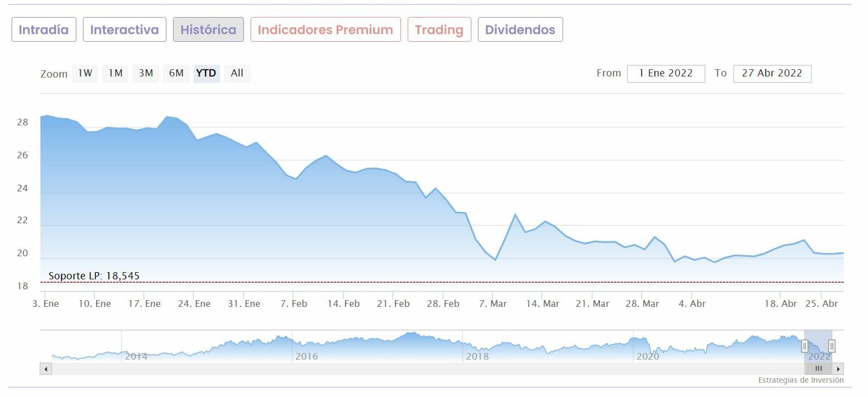
Task: Show the All zoom range
Action: point(237,73)
